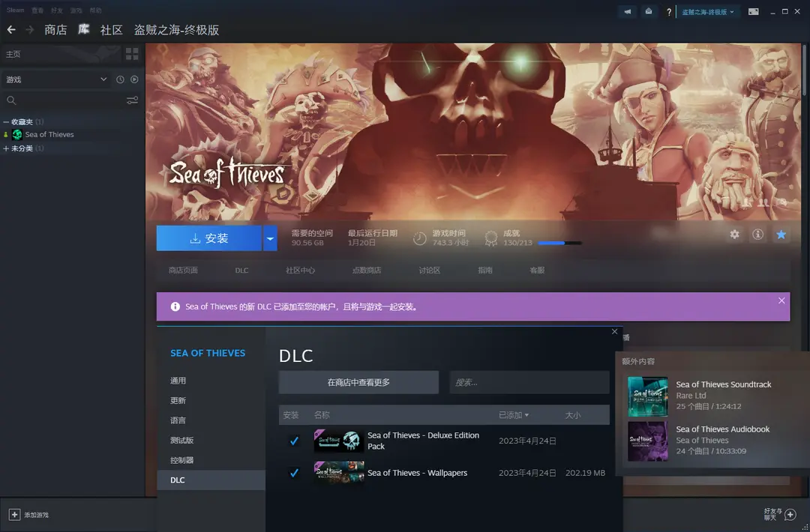The image size is (810, 532).
Task: Open the Steam menu
Action: 16,10
